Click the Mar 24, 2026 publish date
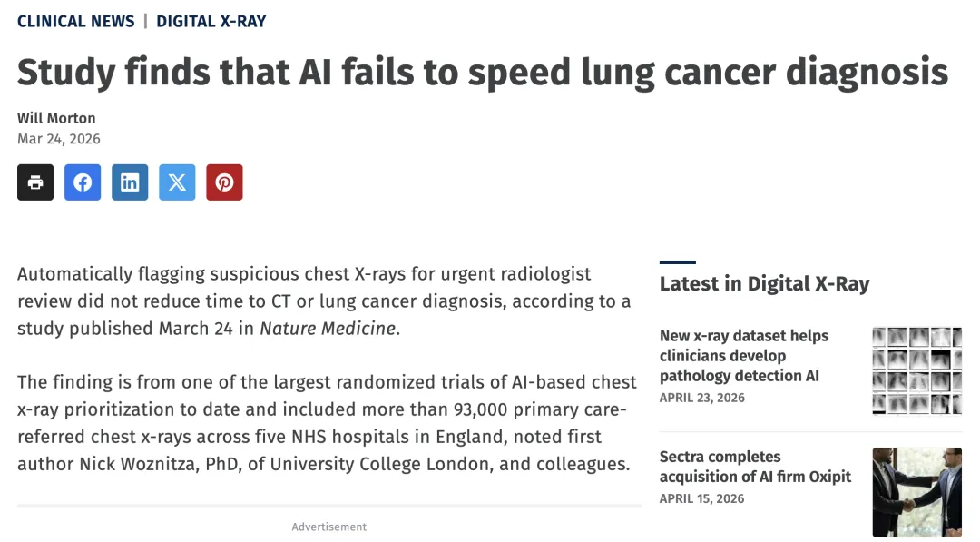Screen dimensions: 980x542 59,139
